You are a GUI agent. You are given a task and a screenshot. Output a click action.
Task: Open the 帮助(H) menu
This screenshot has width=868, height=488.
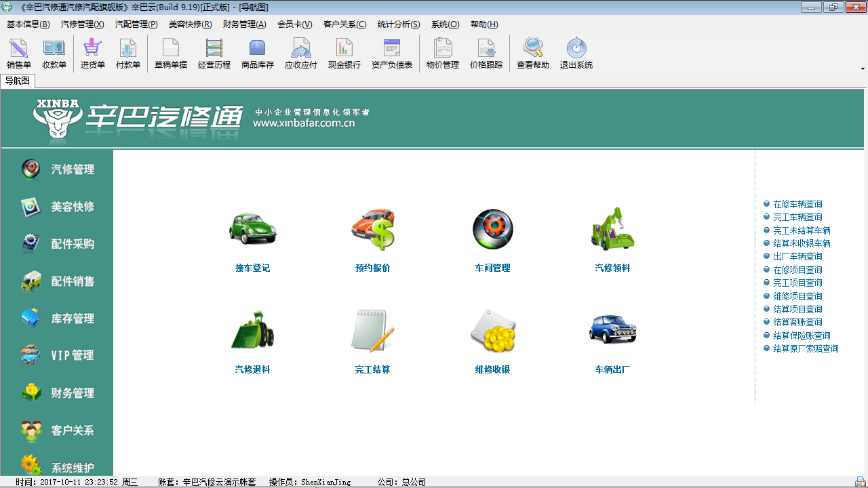(484, 24)
